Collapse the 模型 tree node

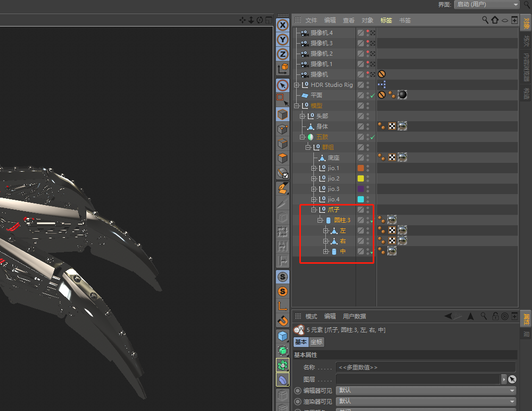297,106
